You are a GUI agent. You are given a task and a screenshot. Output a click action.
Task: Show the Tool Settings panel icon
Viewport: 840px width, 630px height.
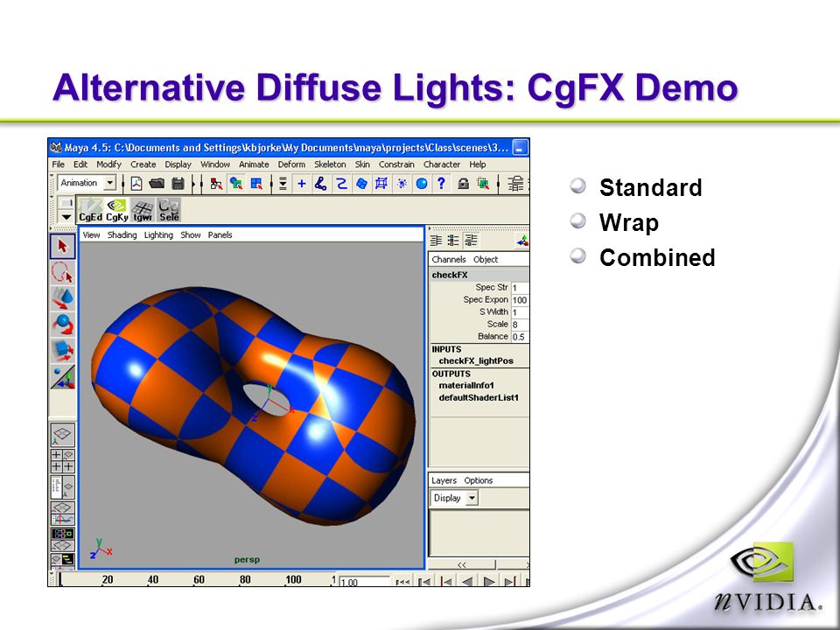click(453, 241)
